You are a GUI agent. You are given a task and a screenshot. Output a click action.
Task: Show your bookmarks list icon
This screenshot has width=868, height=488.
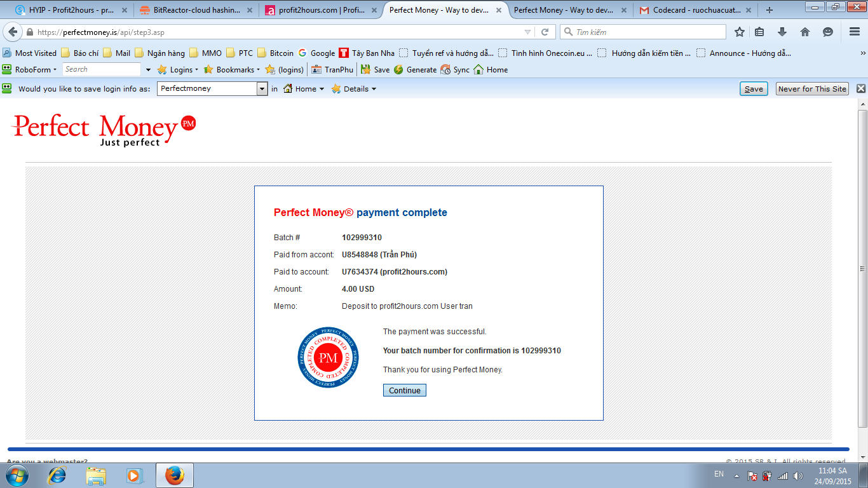(x=759, y=32)
